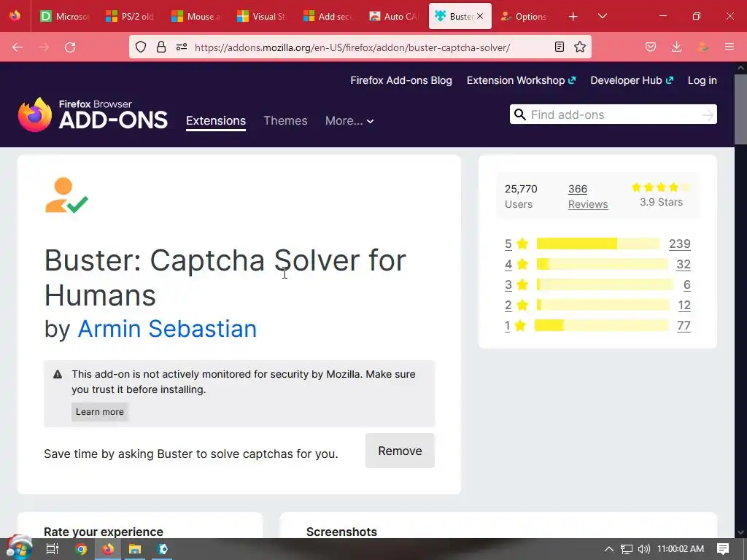The height and width of the screenshot is (560, 747).
Task: Open a new tab
Action: (x=573, y=17)
